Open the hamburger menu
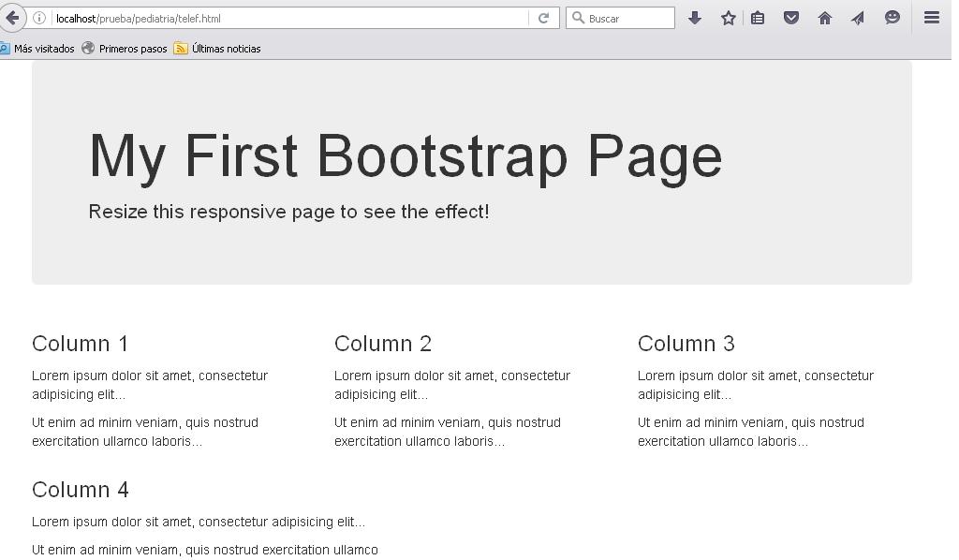 click(x=932, y=18)
